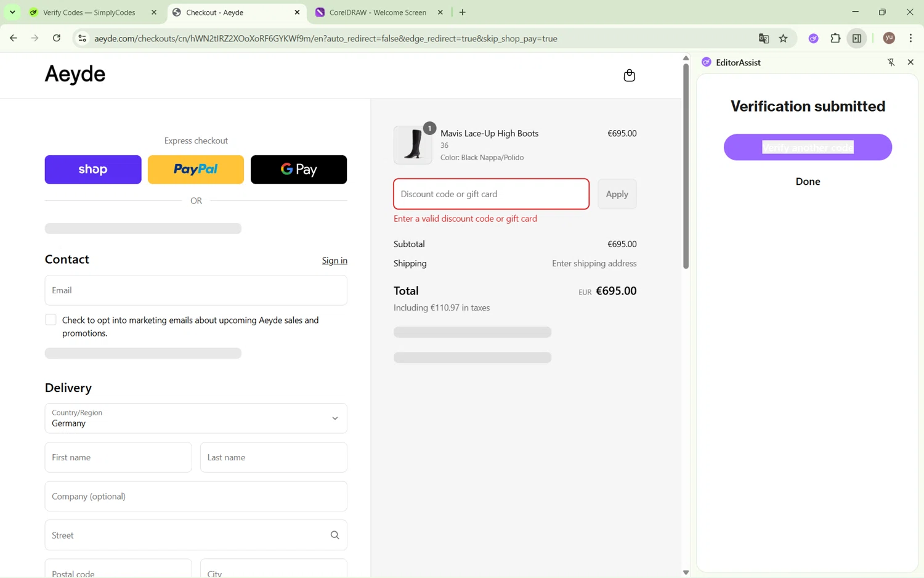Focus the Discount code or gift card field
The height and width of the screenshot is (578, 924).
click(x=491, y=194)
